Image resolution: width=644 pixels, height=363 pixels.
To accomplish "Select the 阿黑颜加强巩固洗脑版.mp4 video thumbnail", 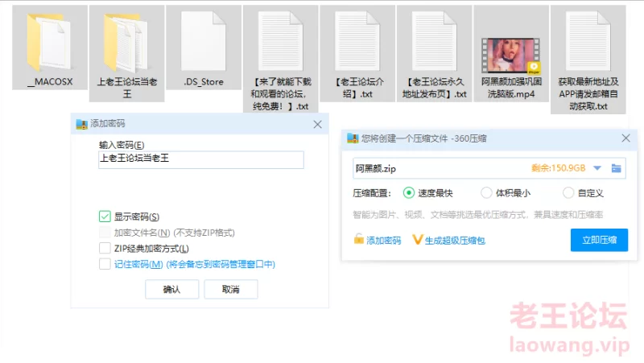I will [x=511, y=56].
